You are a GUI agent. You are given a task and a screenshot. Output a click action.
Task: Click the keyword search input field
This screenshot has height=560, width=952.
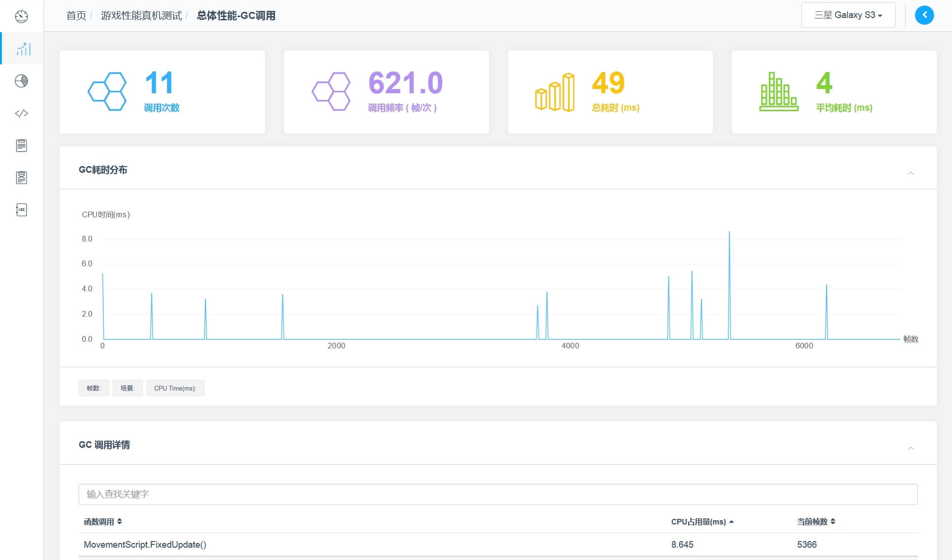tap(498, 494)
